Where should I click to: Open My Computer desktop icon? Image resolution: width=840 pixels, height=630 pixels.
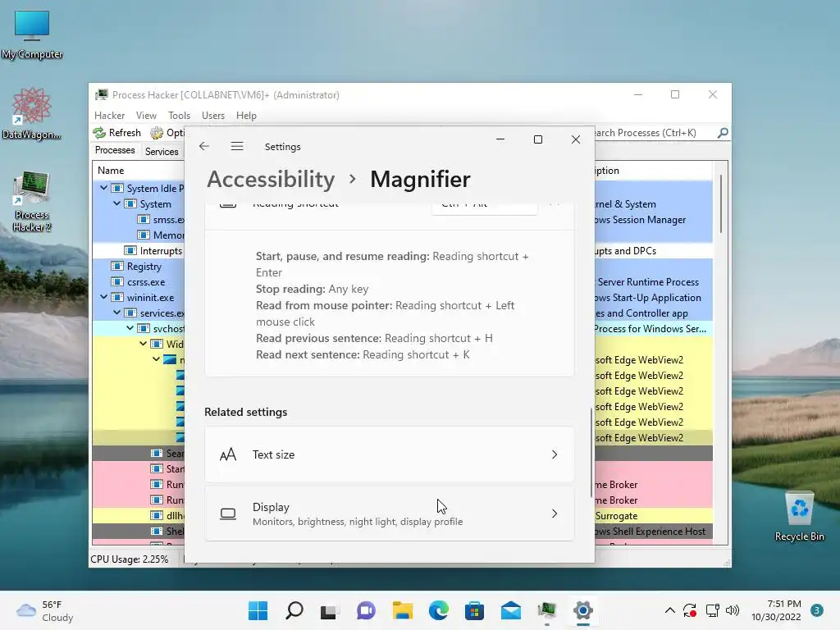coord(32,34)
